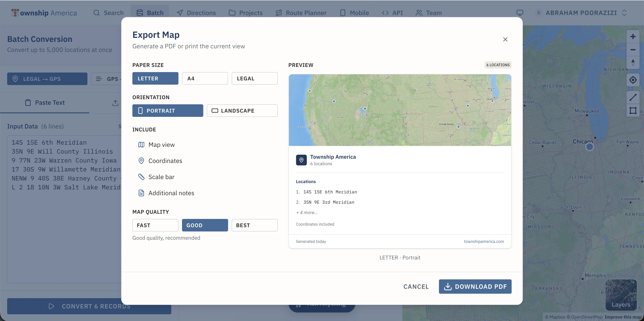Open the townshipamerica.com link in preview

pos(484,242)
